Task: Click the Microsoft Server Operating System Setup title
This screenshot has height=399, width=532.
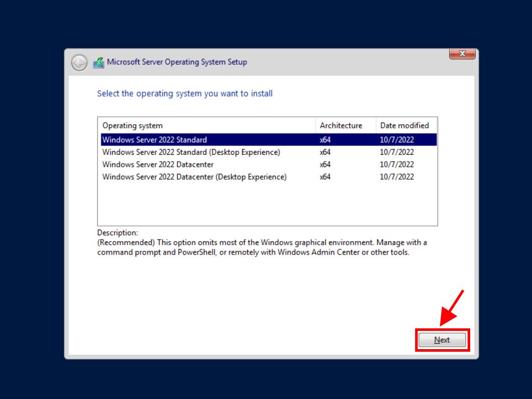Action: (177, 62)
